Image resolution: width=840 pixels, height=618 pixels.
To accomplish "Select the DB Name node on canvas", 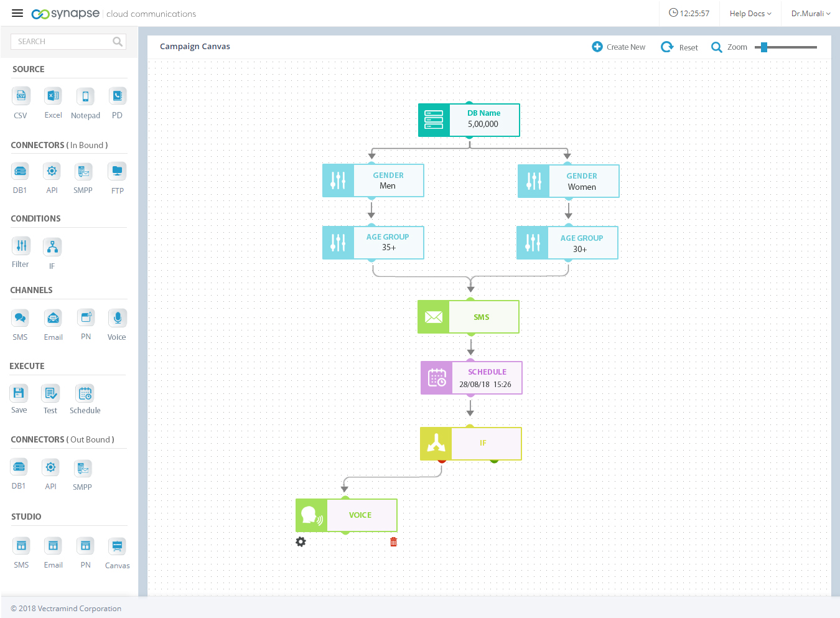I will click(x=469, y=120).
